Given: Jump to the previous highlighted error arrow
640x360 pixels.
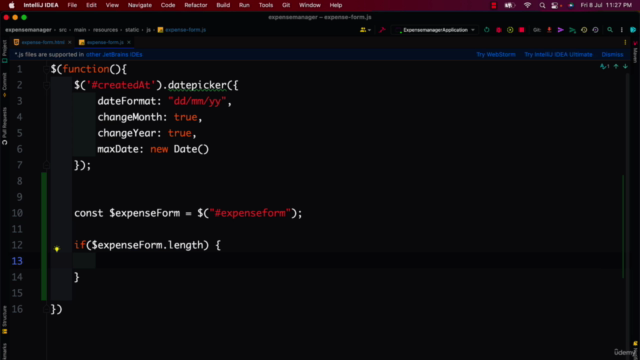Looking at the screenshot, I should coord(616,66).
